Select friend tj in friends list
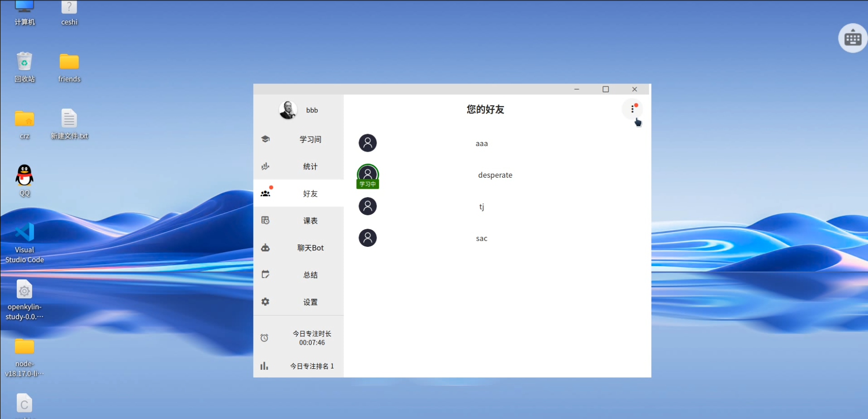This screenshot has height=419, width=868. coord(482,207)
